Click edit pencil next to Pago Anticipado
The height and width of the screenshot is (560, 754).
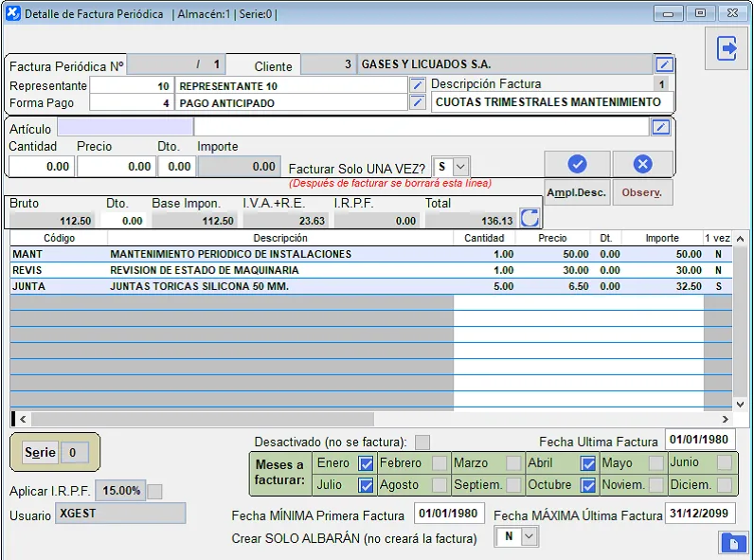pyautogui.click(x=418, y=102)
